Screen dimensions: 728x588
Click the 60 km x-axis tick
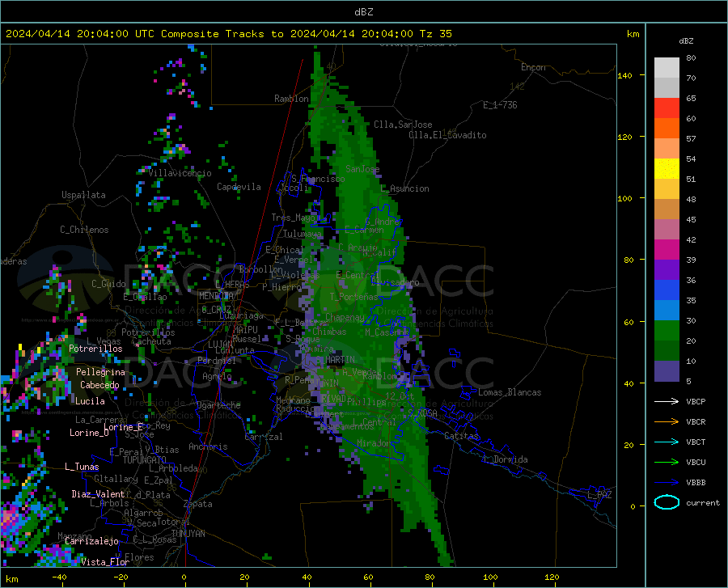click(x=368, y=577)
